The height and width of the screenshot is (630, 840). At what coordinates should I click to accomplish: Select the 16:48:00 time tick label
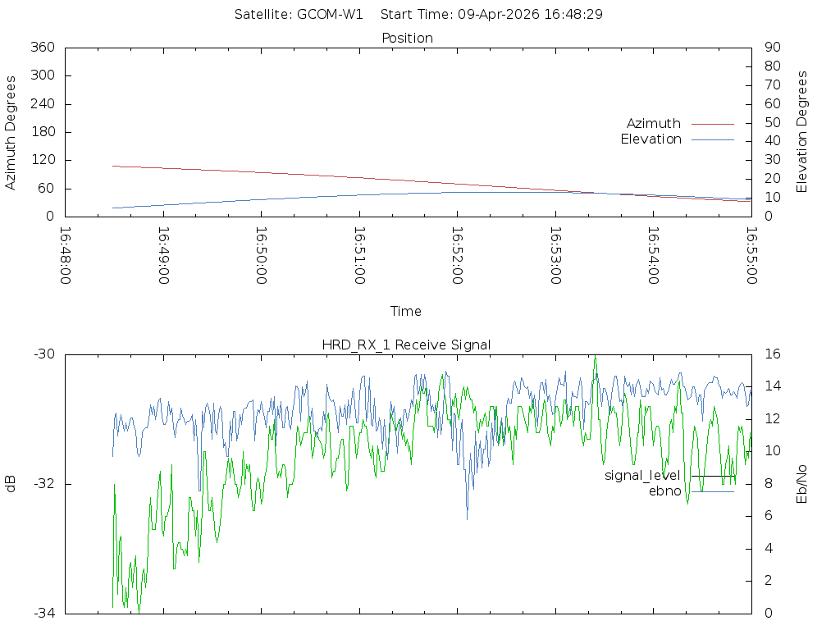[65, 255]
